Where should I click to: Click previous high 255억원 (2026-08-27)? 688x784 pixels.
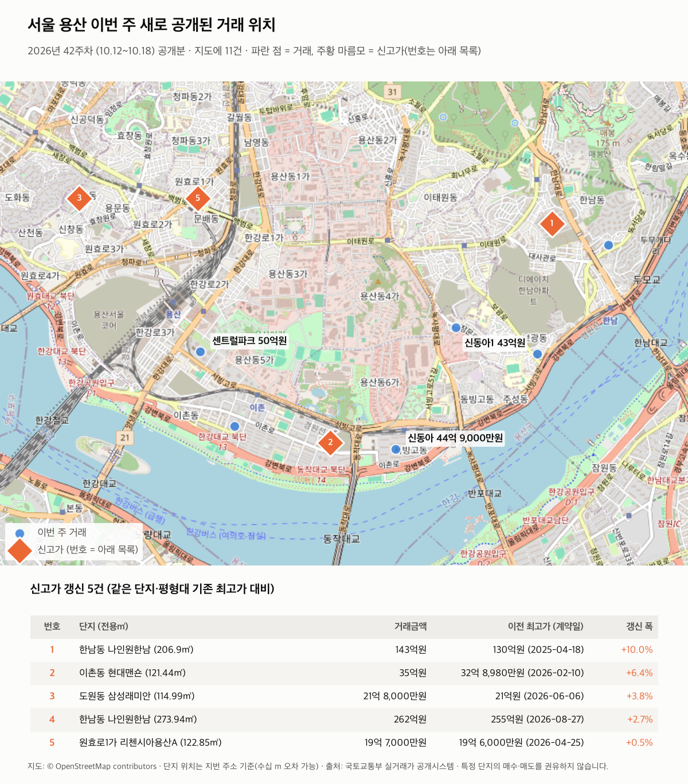point(537,719)
